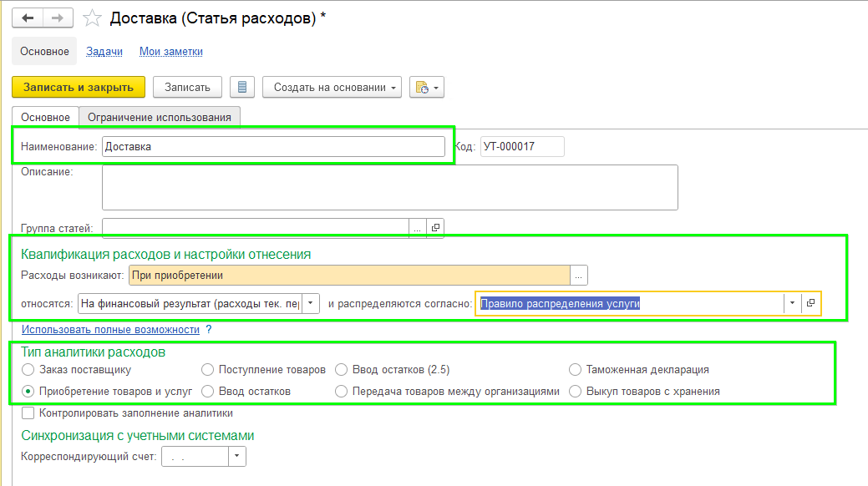Click Использовать полные возможности link

(x=111, y=329)
